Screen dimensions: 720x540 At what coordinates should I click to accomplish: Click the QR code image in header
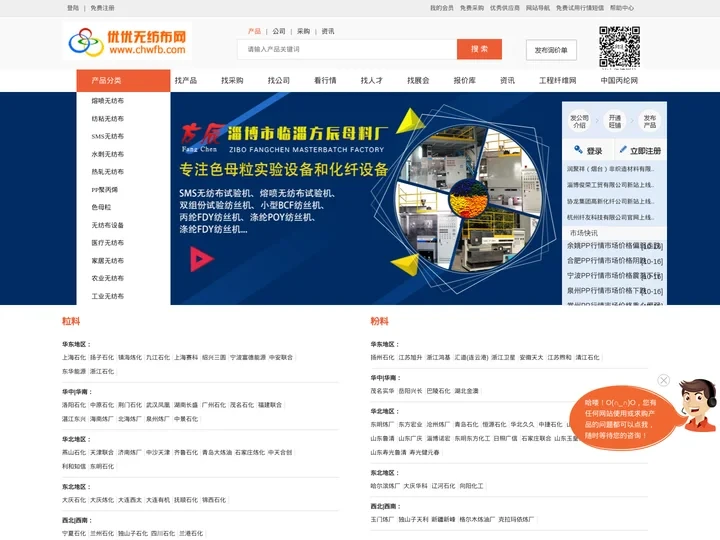tap(619, 47)
